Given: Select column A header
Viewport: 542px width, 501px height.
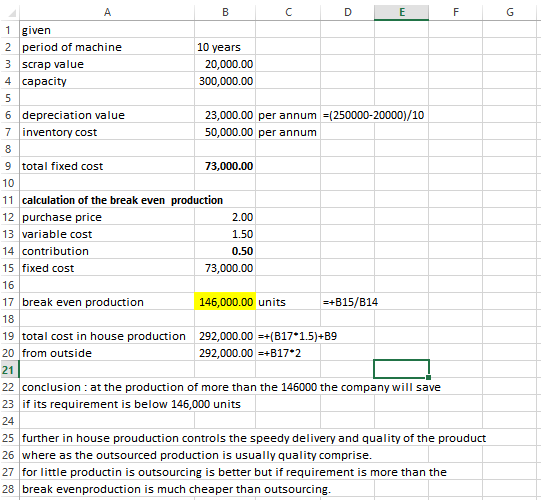Looking at the screenshot, I should pos(107,12).
